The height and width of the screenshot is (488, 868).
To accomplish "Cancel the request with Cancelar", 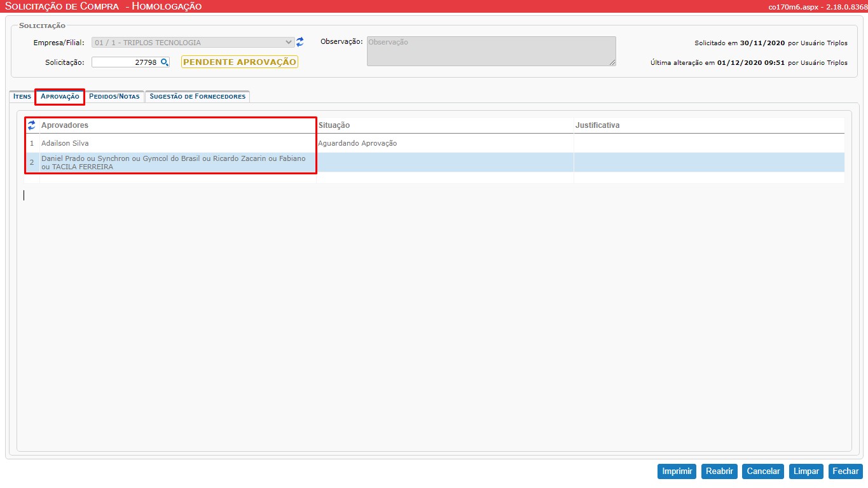I will 763,471.
